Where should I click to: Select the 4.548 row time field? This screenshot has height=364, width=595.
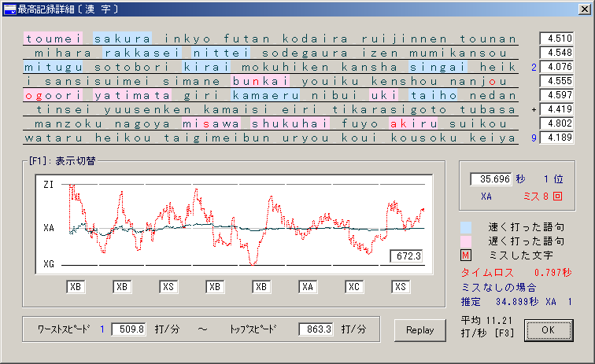(x=556, y=53)
